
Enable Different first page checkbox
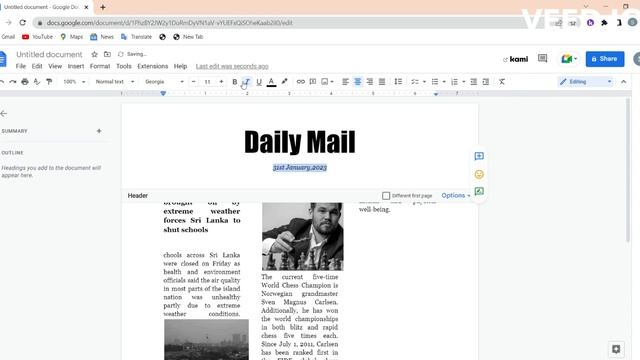click(386, 196)
